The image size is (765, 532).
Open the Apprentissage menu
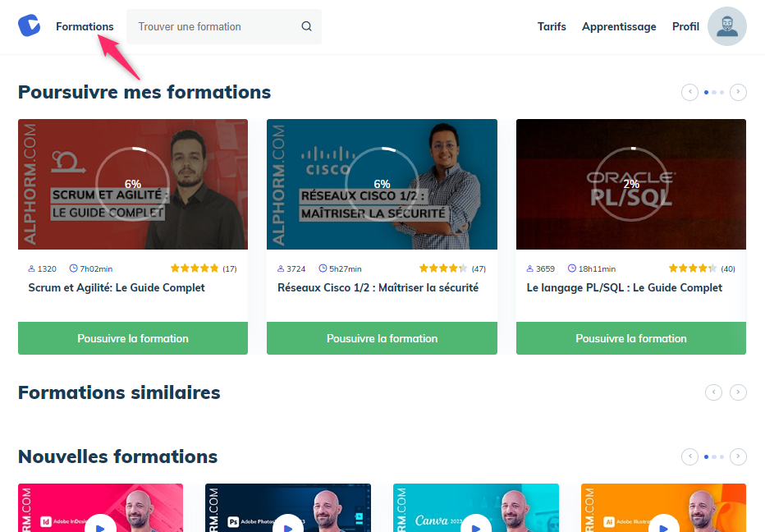619,26
